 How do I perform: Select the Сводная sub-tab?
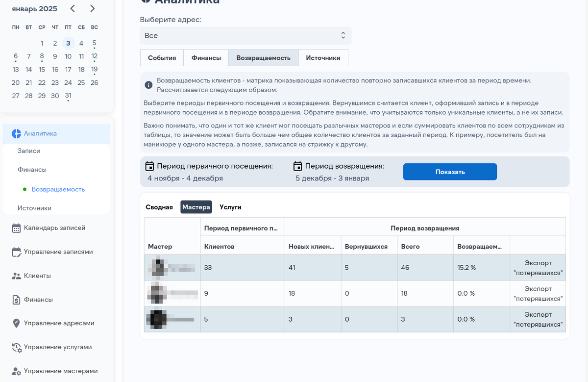coord(159,207)
